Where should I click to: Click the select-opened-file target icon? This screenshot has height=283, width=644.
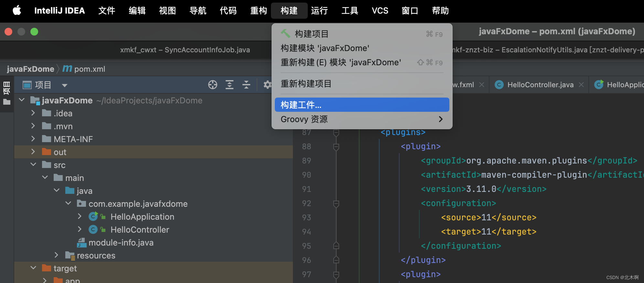pyautogui.click(x=213, y=85)
